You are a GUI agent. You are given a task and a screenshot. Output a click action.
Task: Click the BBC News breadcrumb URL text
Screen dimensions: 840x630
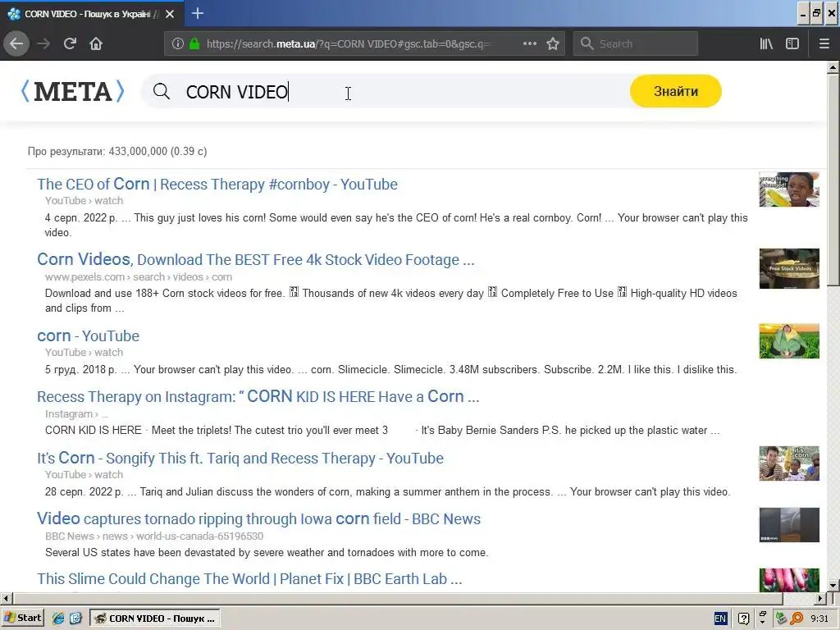tap(154, 536)
